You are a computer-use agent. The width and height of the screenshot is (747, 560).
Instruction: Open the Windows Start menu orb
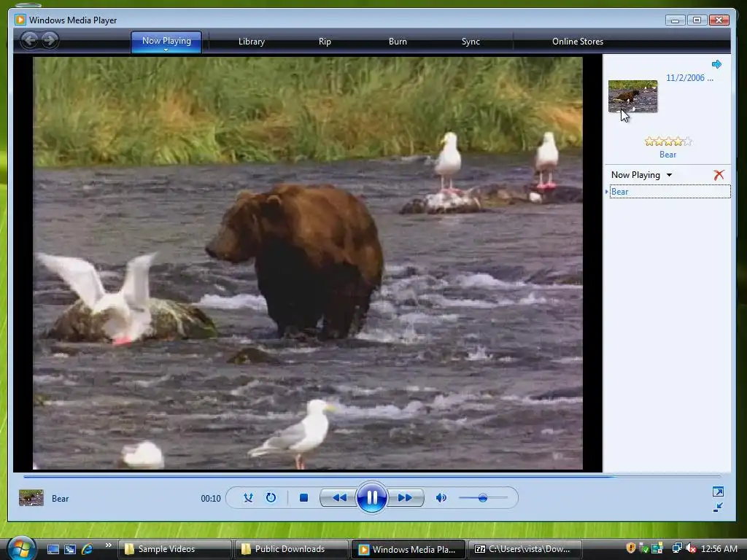(21, 548)
